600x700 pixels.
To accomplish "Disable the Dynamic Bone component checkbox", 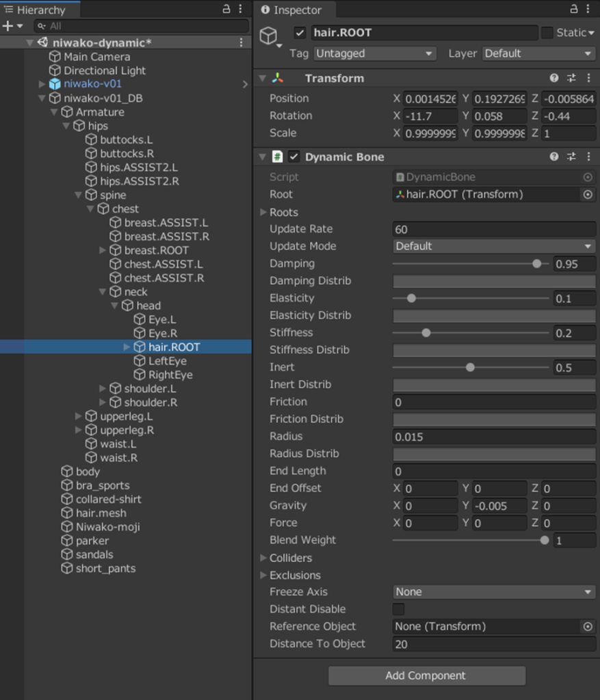I will click(x=294, y=157).
